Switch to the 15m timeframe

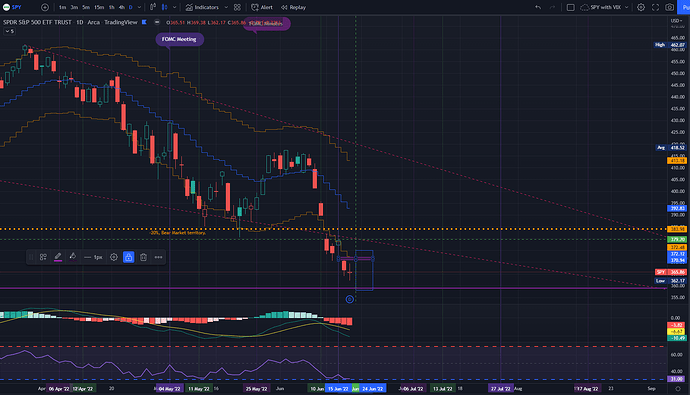click(x=99, y=7)
